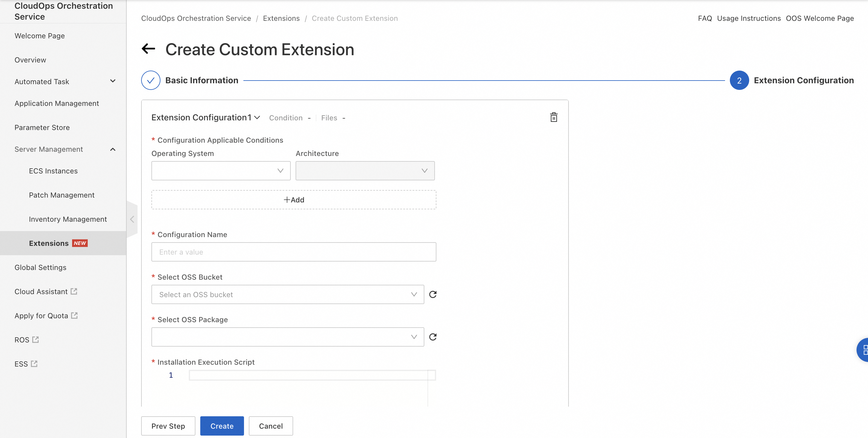Screen dimensions: 868x438
Task: Collapse the Extension Configuration1 section
Action: click(x=257, y=118)
